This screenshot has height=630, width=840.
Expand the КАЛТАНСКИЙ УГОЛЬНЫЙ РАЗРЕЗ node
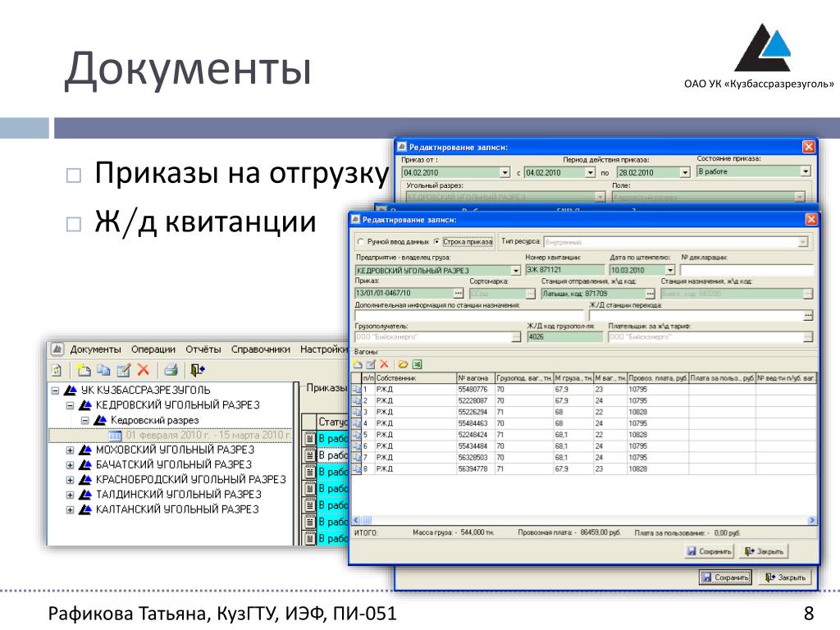[70, 510]
